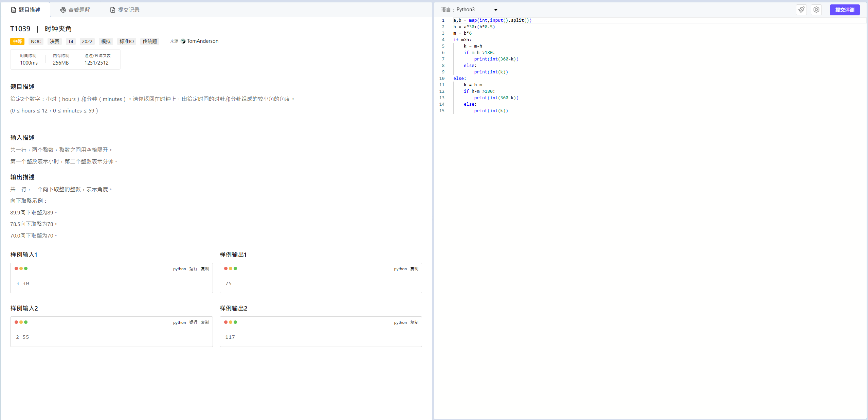
Task: Open the Python3 language dropdown
Action: click(x=466, y=10)
